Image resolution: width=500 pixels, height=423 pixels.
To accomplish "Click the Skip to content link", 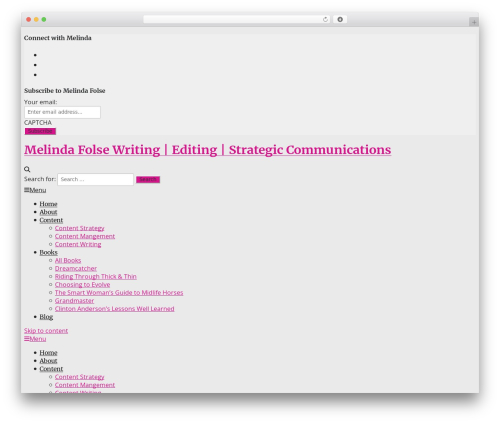I will click(x=46, y=331).
